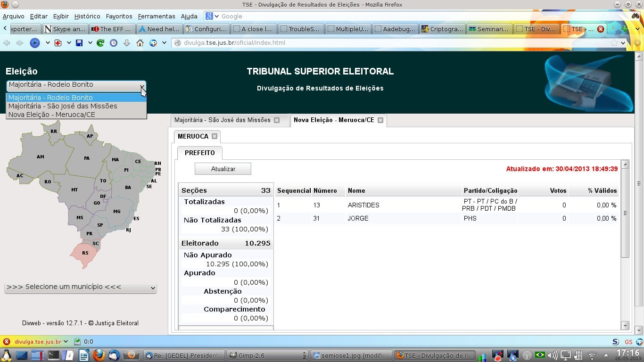Click the results panel vertical scrollbar down arrow

click(x=625, y=325)
